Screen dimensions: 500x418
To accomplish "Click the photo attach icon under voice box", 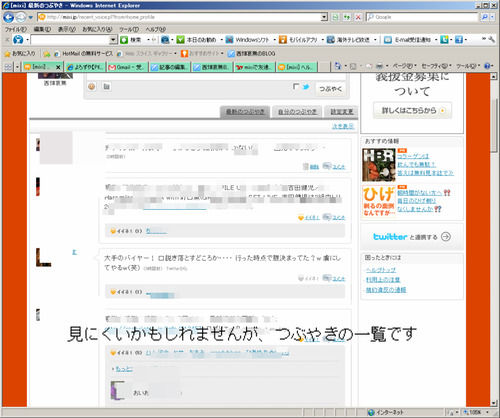I will pos(106,87).
